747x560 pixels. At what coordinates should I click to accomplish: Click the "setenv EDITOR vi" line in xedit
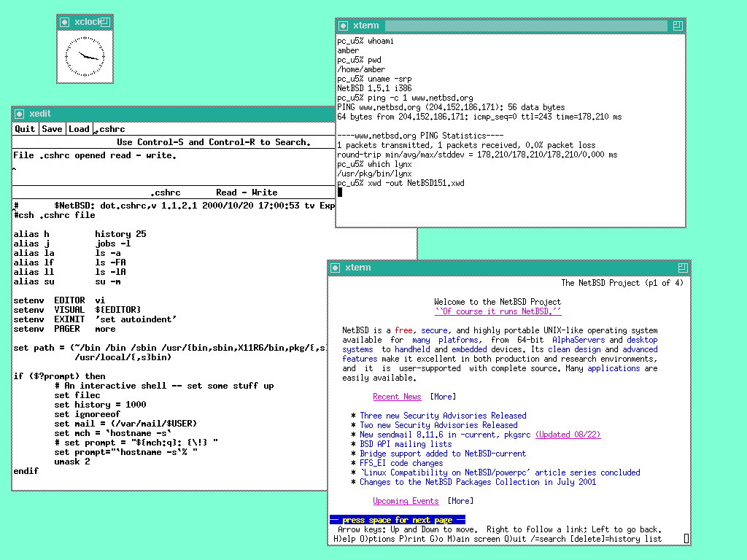coord(59,300)
